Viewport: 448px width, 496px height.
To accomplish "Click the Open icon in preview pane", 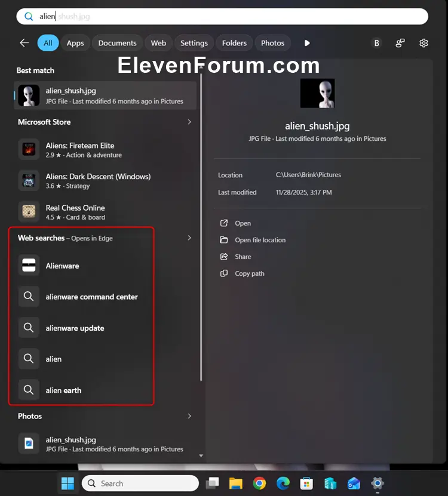I will 224,223.
